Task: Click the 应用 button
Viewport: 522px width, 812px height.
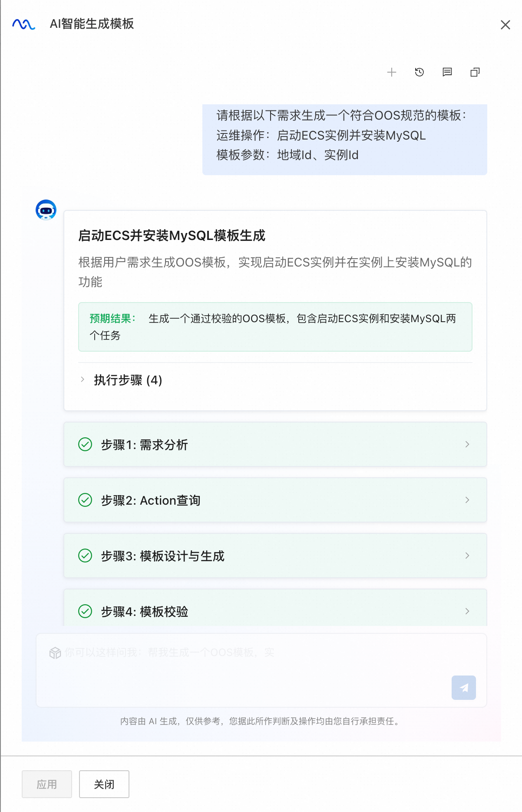Action: [47, 784]
